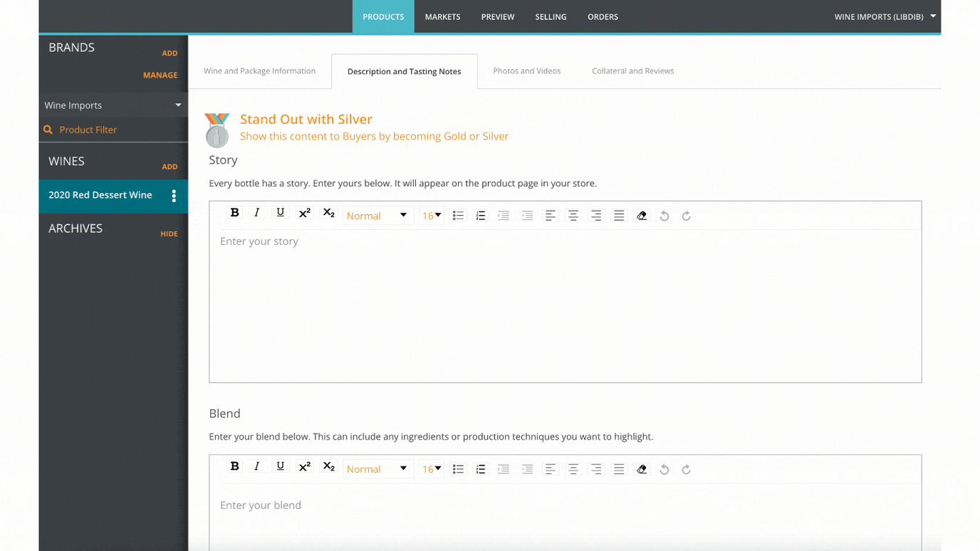Switch to the Photos and Videos tab

pos(526,70)
